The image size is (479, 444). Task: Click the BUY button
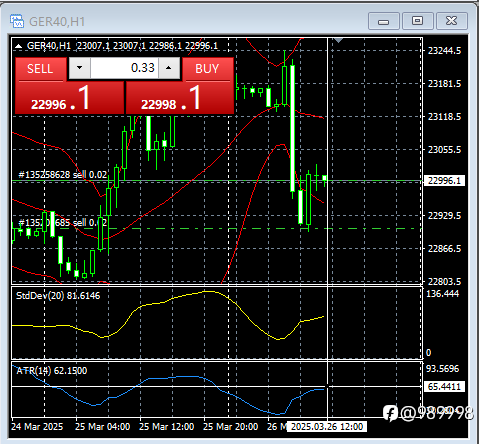pyautogui.click(x=207, y=69)
